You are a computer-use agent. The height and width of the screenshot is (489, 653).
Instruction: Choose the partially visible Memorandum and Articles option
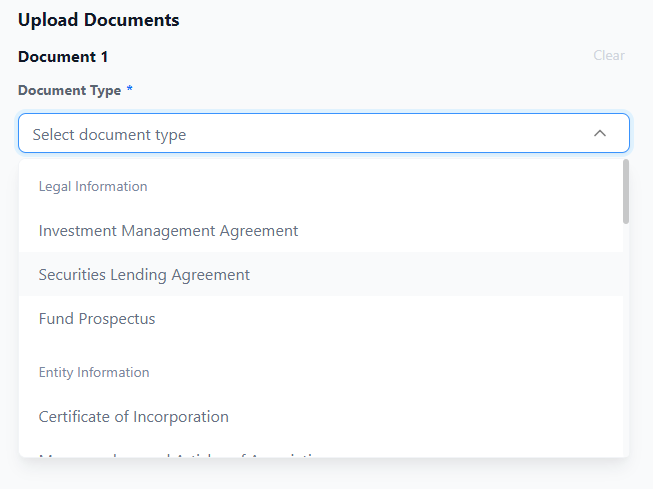click(180, 455)
